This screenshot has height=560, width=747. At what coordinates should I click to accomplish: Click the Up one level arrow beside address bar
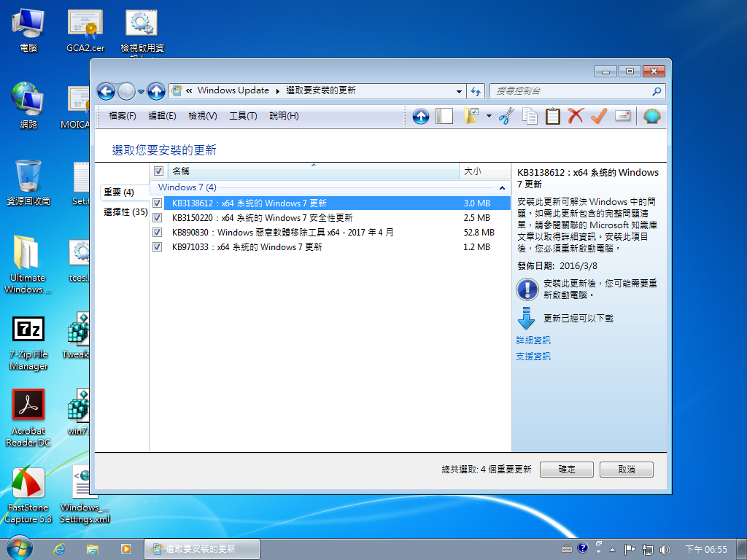[156, 91]
